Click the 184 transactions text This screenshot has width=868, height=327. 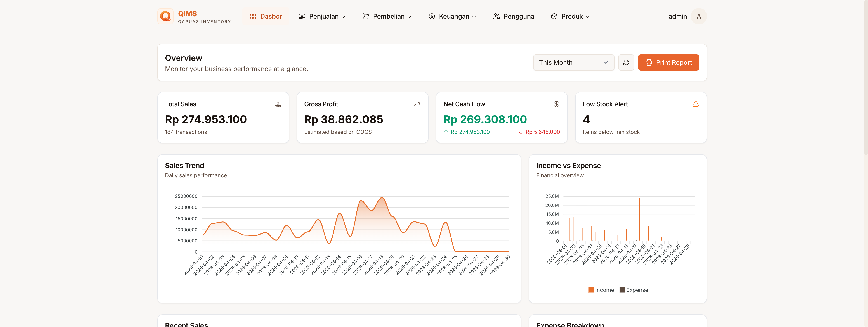coord(186,132)
